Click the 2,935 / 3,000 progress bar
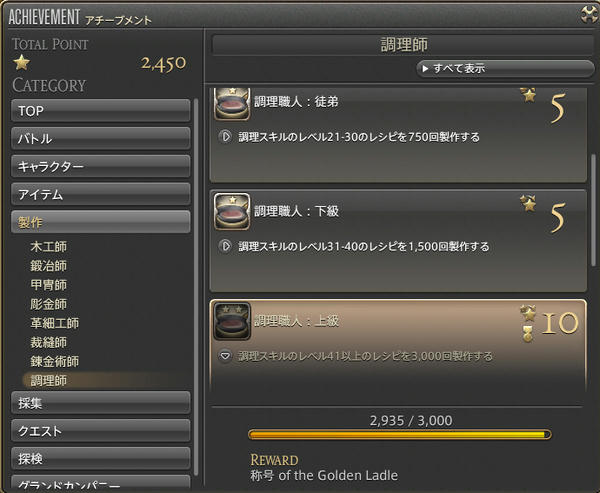Image resolution: width=600 pixels, height=493 pixels. (x=400, y=434)
